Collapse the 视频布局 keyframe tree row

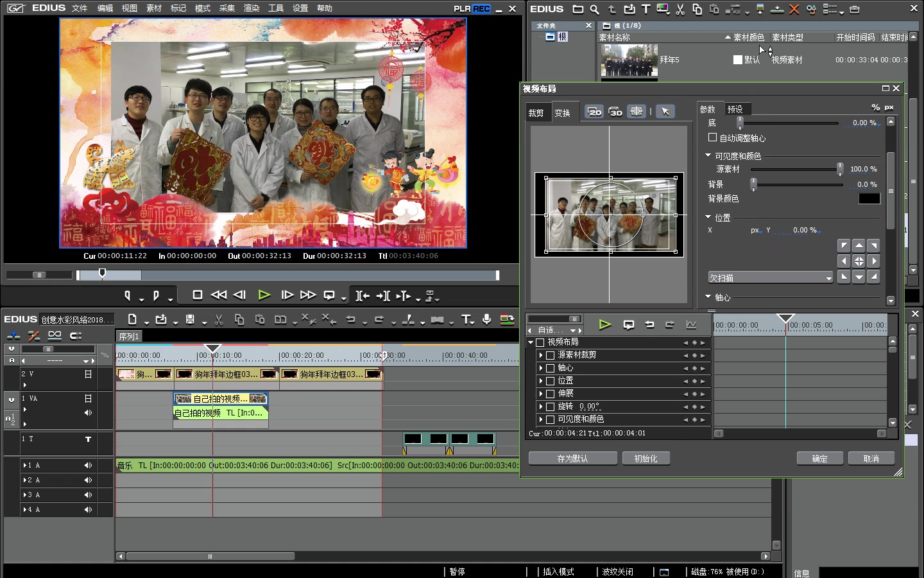531,342
